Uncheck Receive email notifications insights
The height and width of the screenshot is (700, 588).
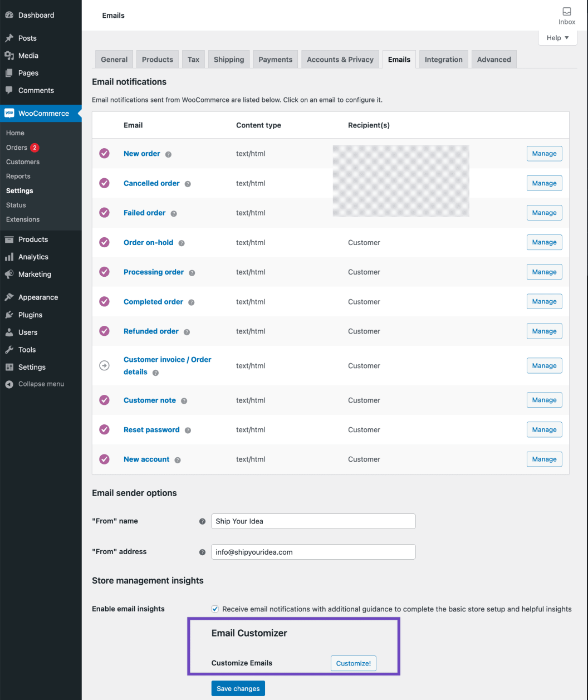click(215, 609)
